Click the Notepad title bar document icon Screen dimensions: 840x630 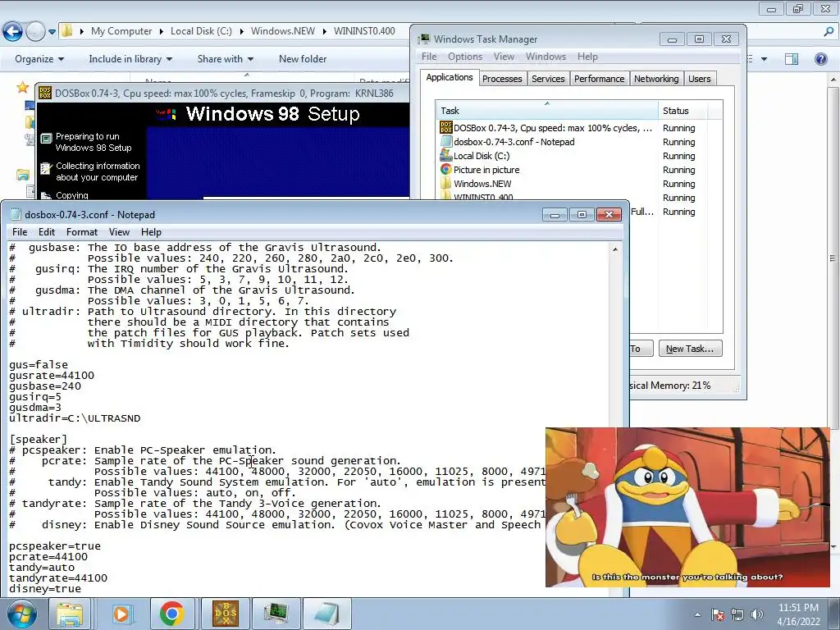(16, 215)
